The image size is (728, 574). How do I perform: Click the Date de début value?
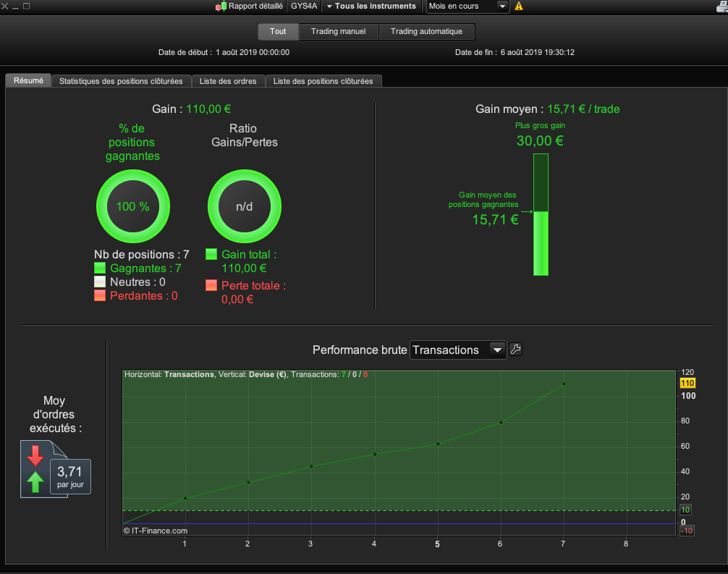(x=253, y=52)
